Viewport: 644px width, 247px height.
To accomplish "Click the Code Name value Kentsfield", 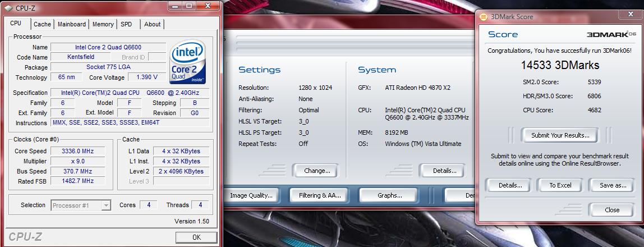I will (x=80, y=57).
